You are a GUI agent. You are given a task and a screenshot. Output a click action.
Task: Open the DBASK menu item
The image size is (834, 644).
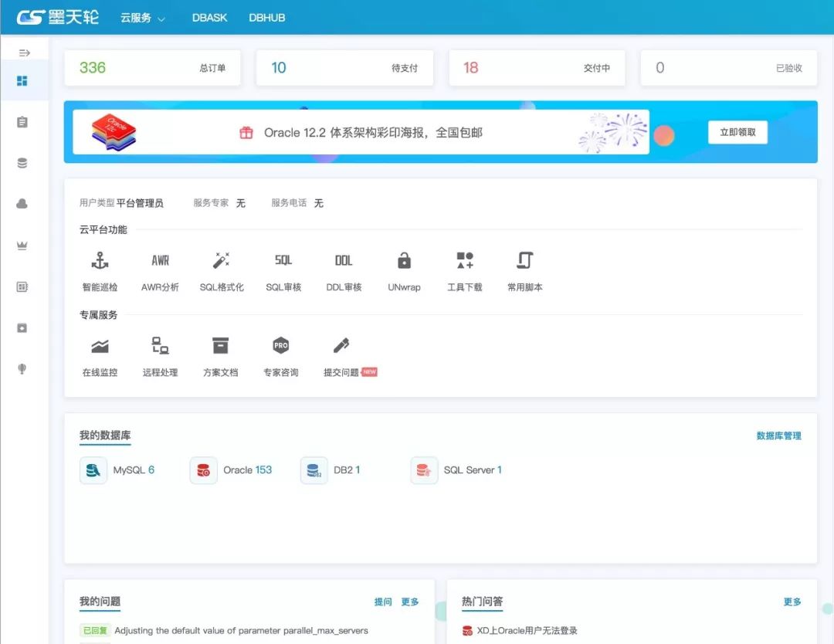[x=209, y=18]
